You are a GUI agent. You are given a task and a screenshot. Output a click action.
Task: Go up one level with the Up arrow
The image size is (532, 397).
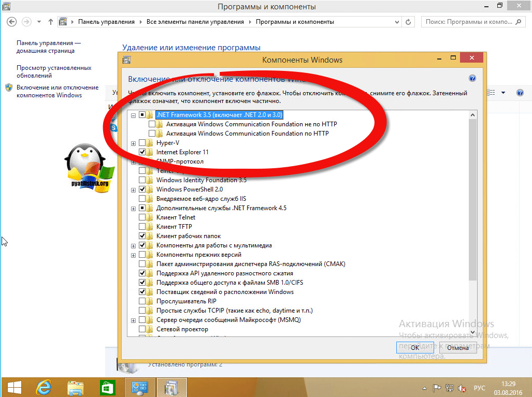coord(51,22)
